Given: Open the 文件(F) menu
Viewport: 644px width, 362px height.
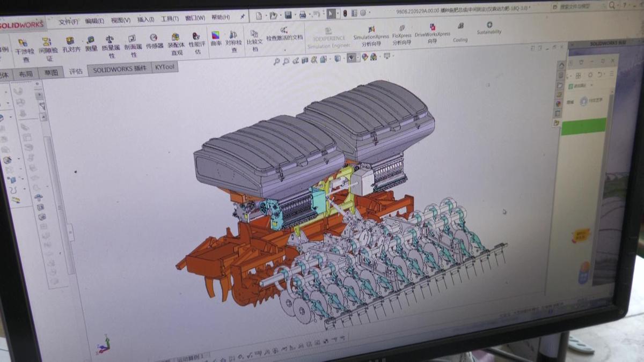Looking at the screenshot, I should [x=68, y=21].
